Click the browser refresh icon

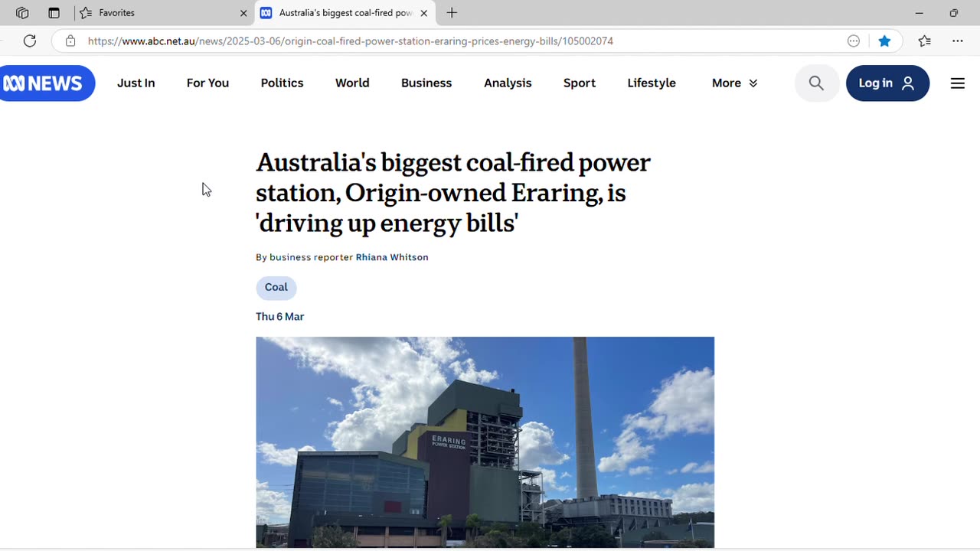(x=30, y=41)
